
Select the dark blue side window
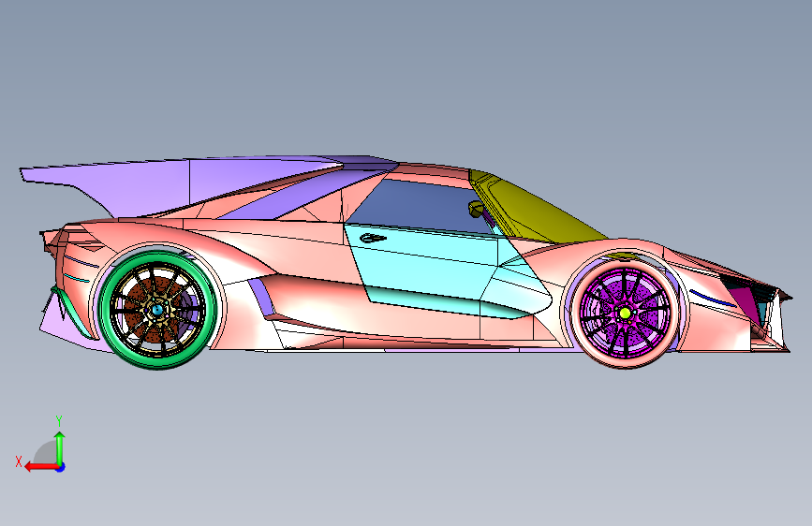click(420, 204)
